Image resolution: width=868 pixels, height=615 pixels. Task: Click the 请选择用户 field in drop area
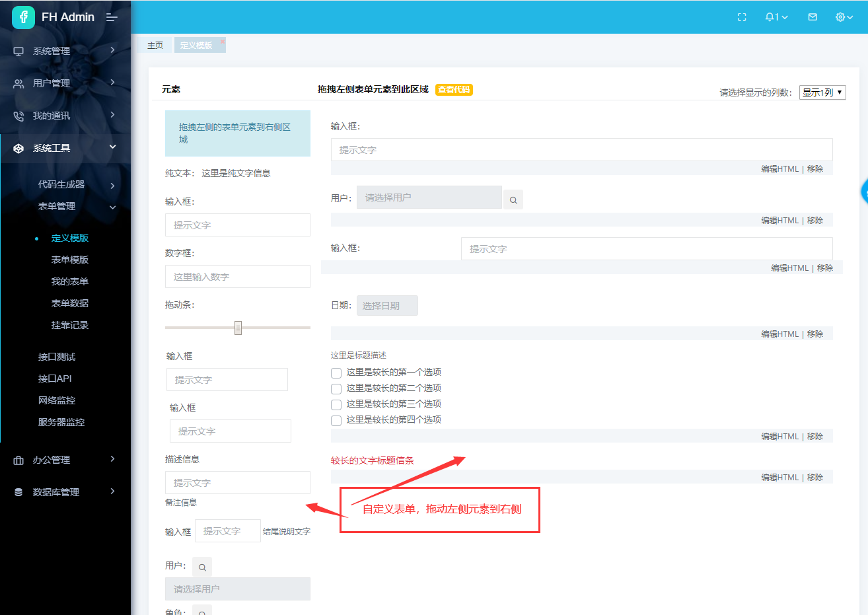[429, 198]
